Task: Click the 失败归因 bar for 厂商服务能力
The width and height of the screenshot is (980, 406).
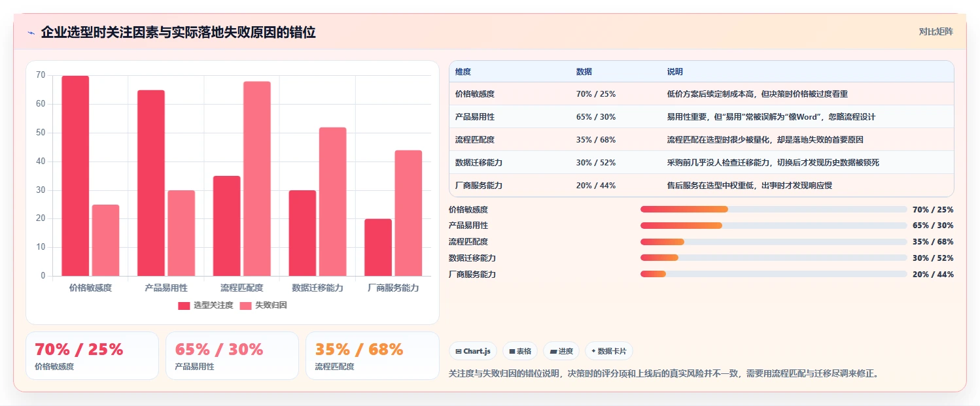Action: click(408, 213)
